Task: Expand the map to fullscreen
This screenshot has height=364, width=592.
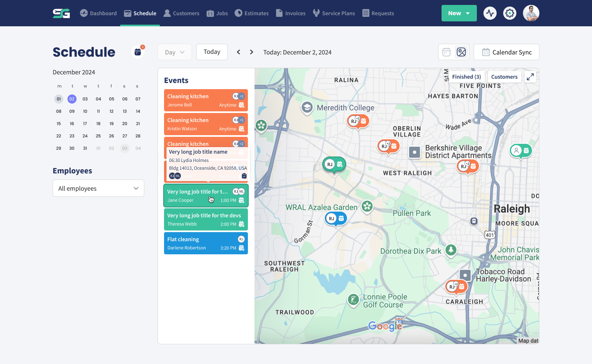Action: pos(530,77)
